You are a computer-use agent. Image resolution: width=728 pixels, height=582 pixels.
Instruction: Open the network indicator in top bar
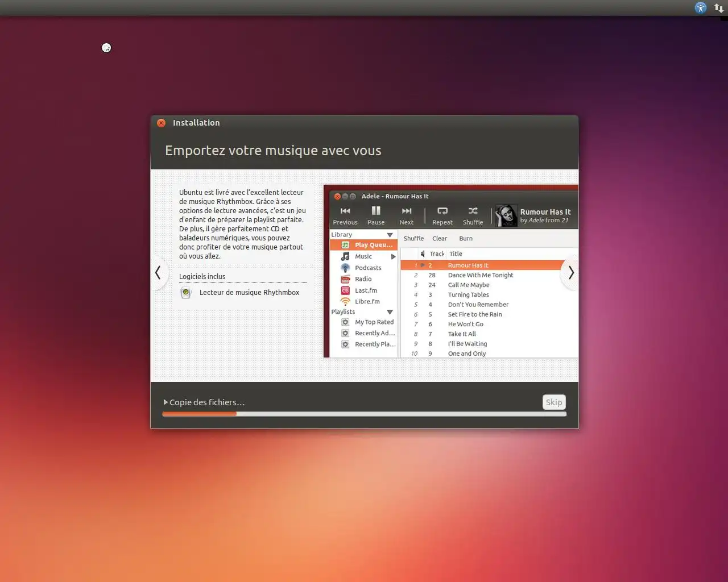[719, 8]
